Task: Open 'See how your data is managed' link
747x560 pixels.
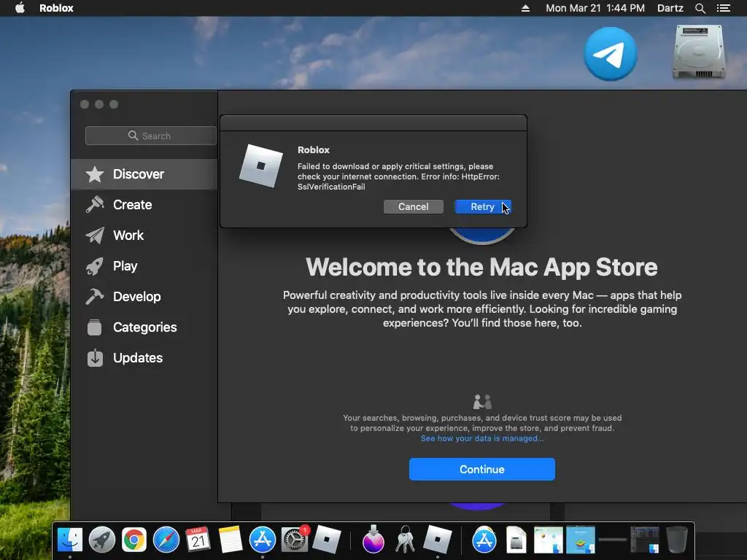Action: click(481, 438)
